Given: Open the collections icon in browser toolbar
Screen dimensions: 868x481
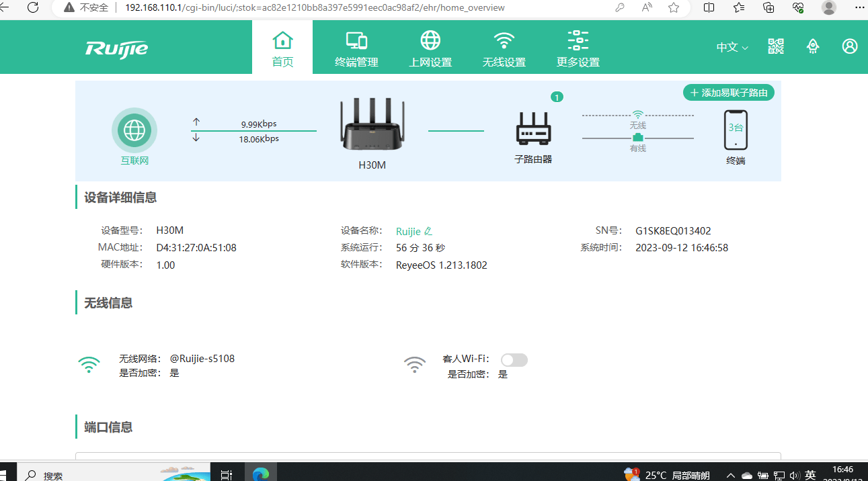Looking at the screenshot, I should pos(768,8).
